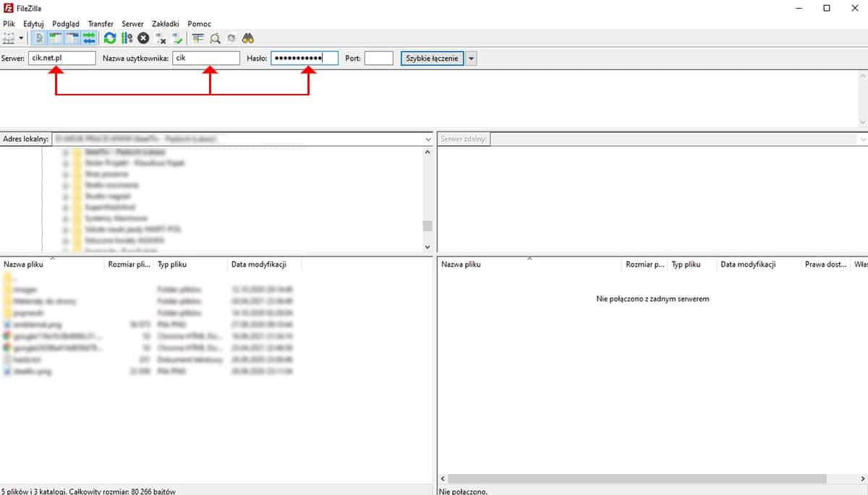Cancel the current operation
This screenshot has width=868, height=495.
pos(143,38)
